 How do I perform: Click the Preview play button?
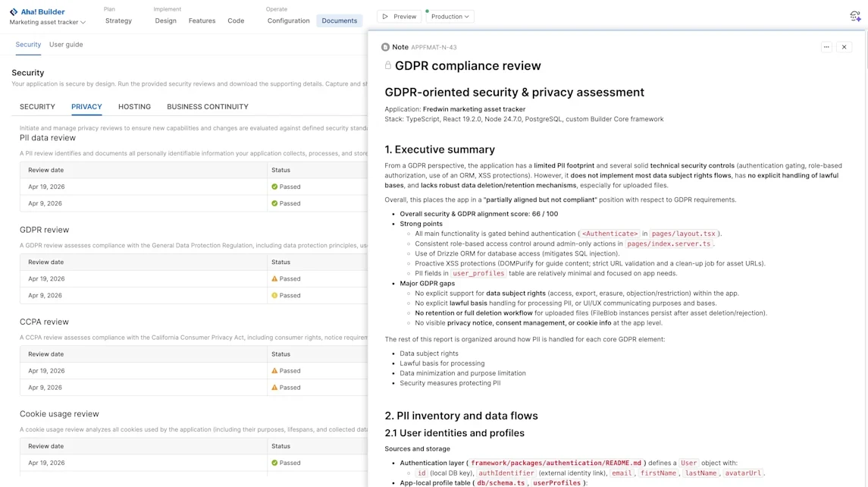coord(399,17)
